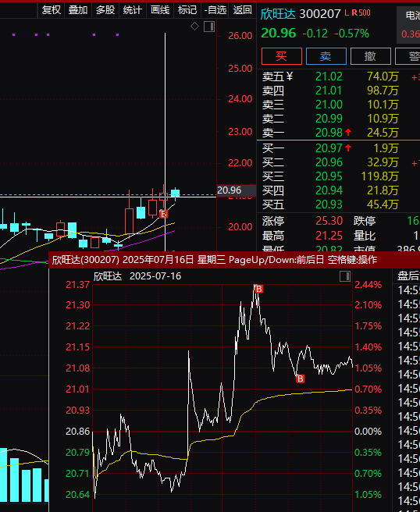Click the B marker on the daily candlestick
420x512 pixels.
point(164,214)
